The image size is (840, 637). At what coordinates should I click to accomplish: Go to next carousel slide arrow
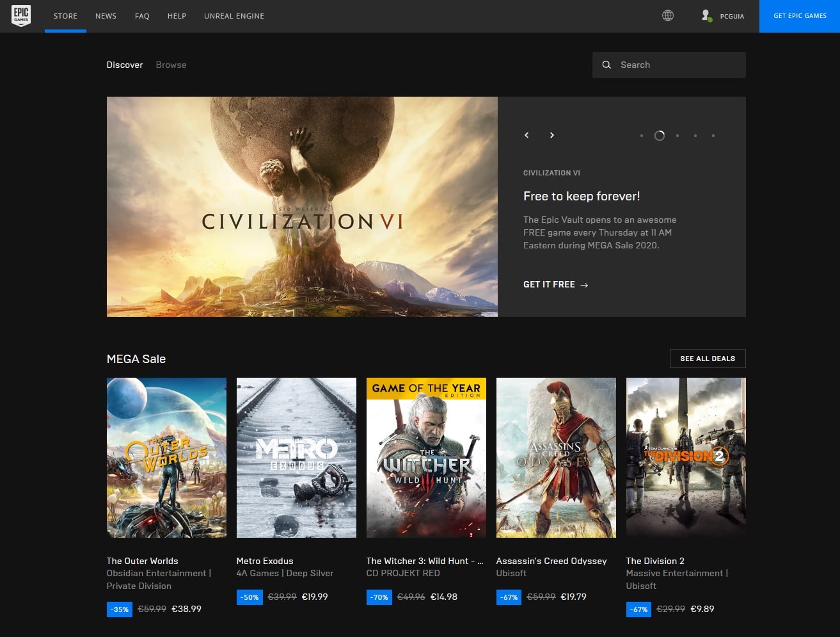click(x=551, y=135)
